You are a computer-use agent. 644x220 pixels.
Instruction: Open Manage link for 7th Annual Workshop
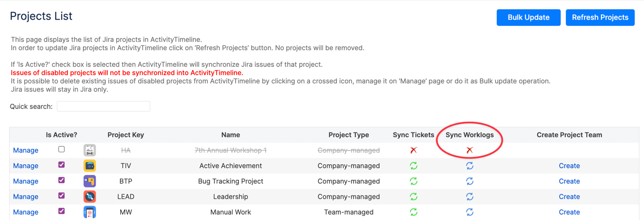25,150
